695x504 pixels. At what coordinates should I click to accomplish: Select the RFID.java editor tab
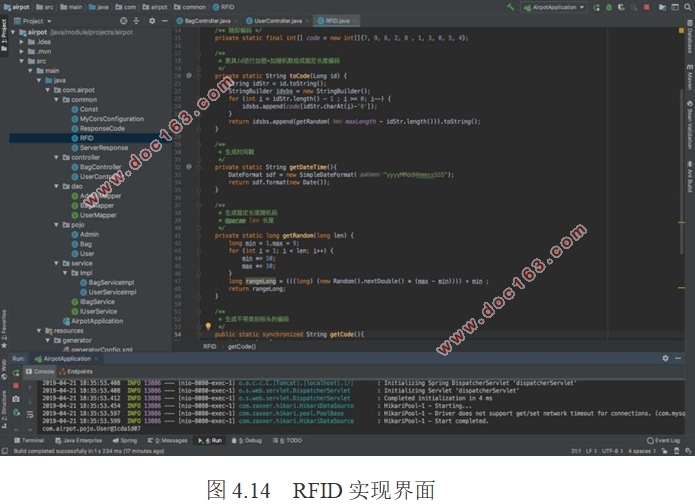point(336,21)
